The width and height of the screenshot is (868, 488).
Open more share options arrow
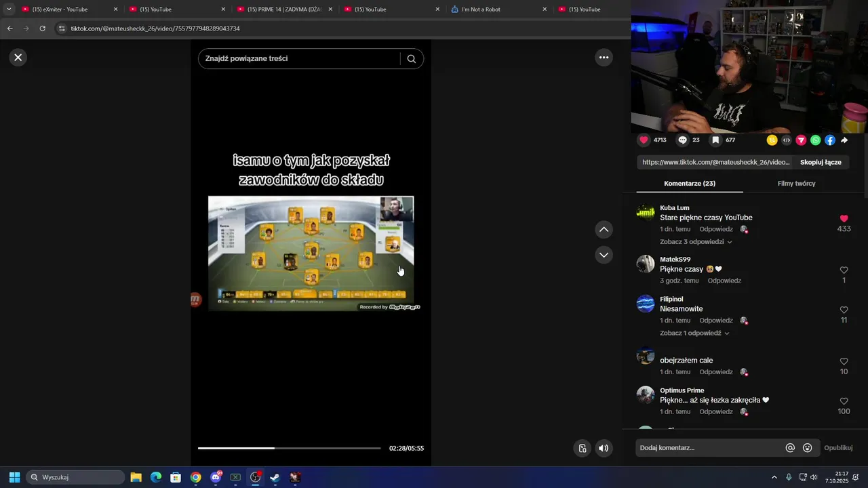pos(844,140)
